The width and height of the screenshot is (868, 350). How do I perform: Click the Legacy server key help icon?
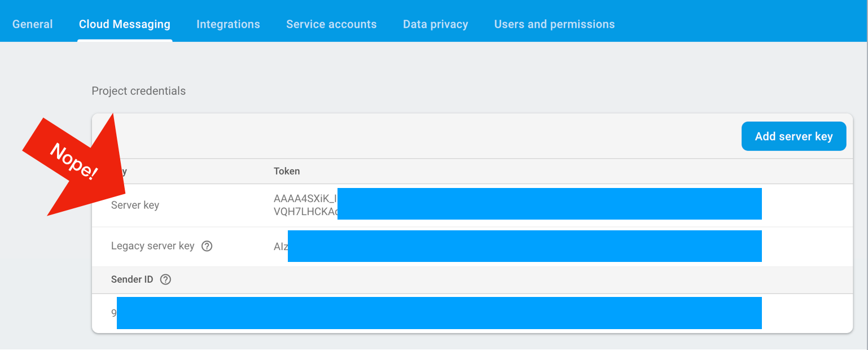click(207, 246)
